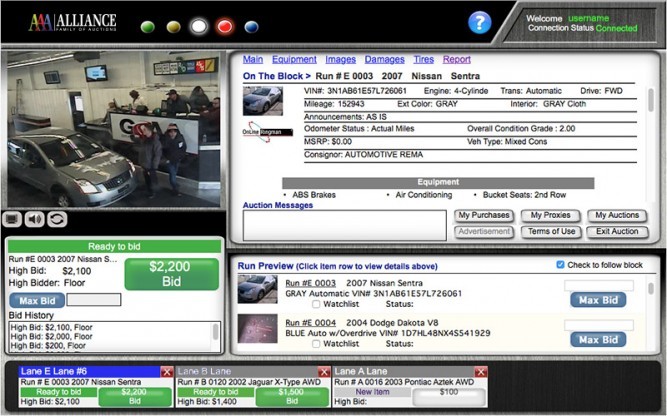Open the Damages tab
This screenshot has width=667, height=416.
point(385,59)
